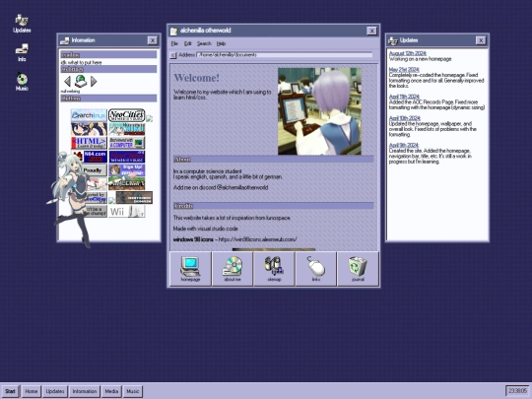Viewport: 532px width, 399px height.
Task: Click the April 10th 2024 update date
Action: [405, 118]
